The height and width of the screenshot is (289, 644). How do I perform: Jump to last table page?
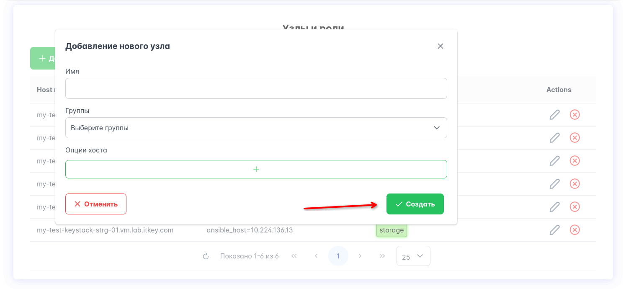(x=382, y=256)
